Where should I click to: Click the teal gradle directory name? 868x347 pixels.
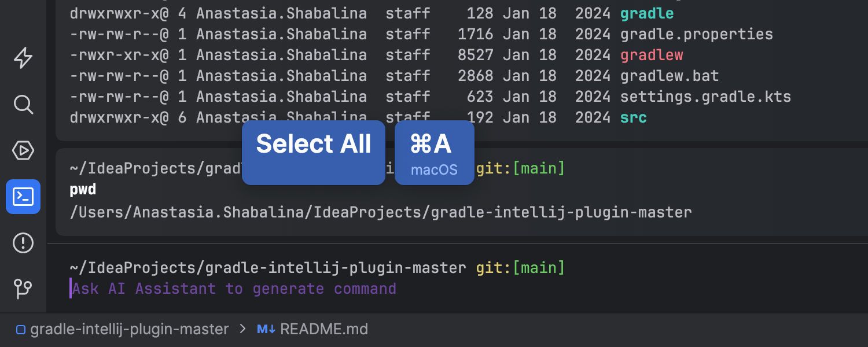tap(647, 13)
